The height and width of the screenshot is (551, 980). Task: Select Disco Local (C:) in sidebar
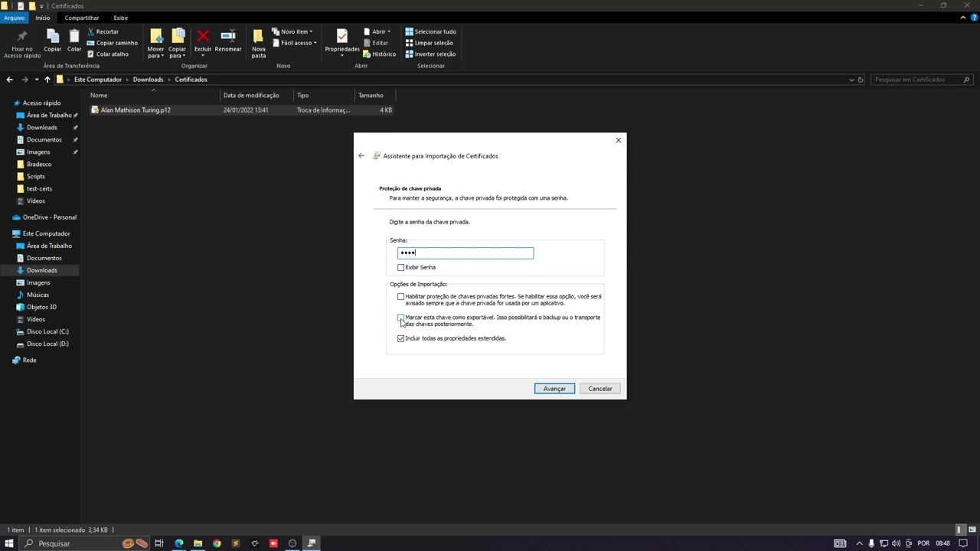click(47, 331)
